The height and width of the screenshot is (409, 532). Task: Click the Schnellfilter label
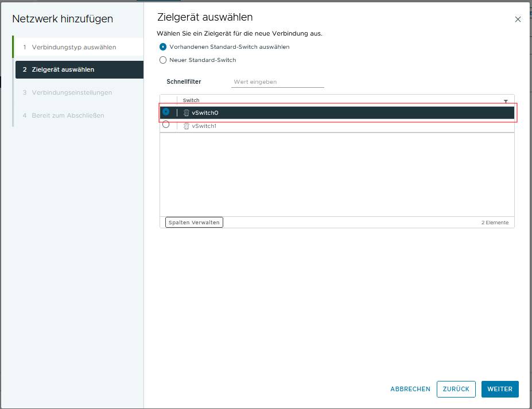point(184,81)
